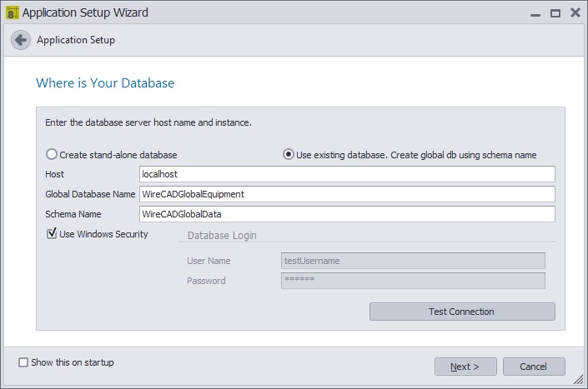Screen dimensions: 588x389
Task: Focus the Global Database Name field
Action: pos(347,194)
